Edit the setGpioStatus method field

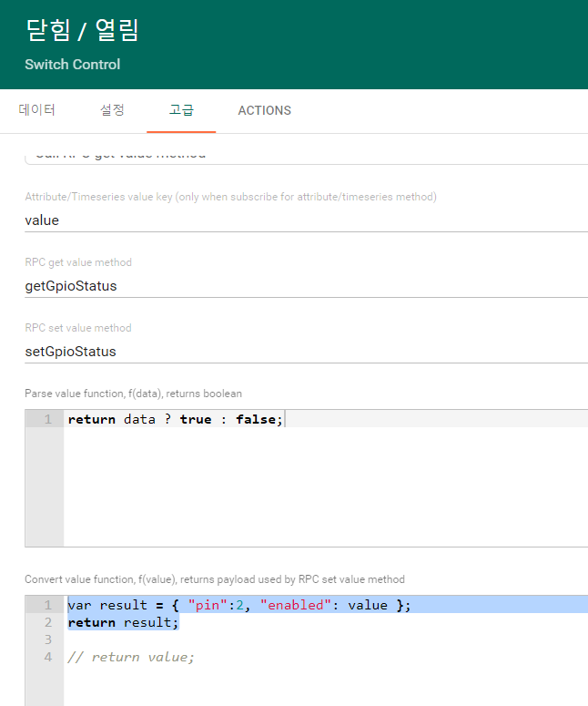307,352
